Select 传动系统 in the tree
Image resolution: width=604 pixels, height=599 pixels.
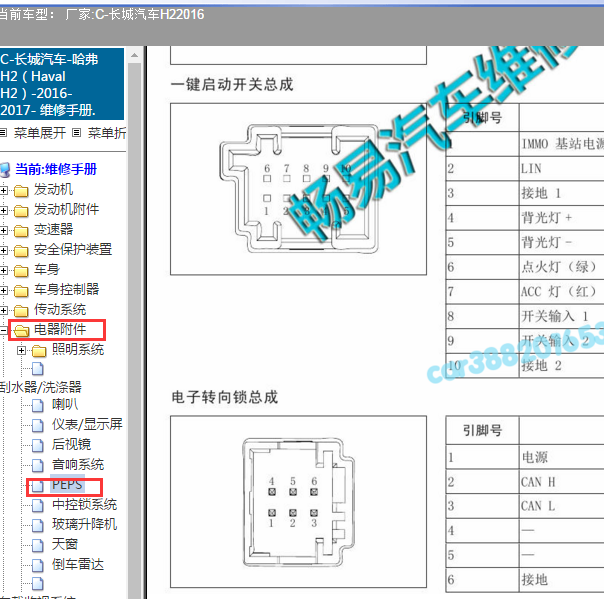tap(60, 309)
